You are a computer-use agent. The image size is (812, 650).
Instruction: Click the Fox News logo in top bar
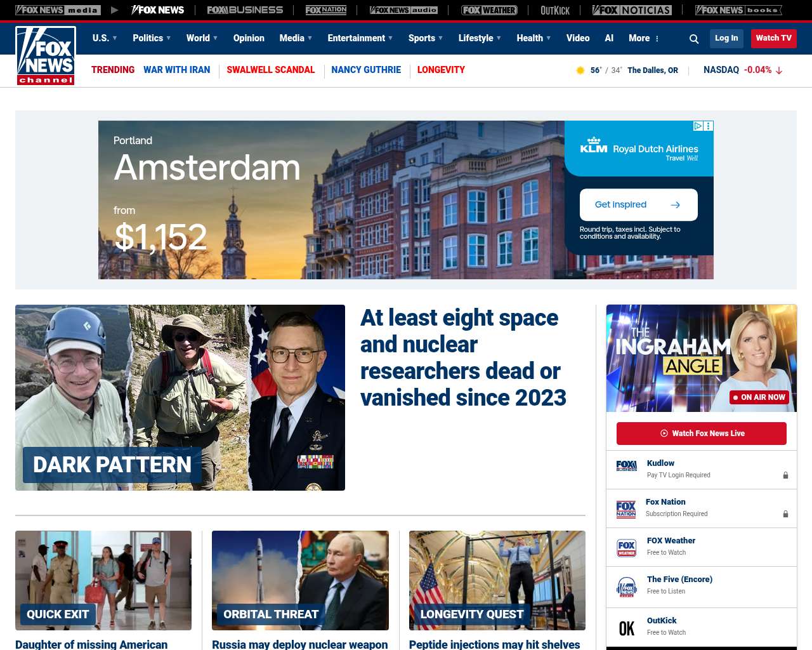pos(157,10)
